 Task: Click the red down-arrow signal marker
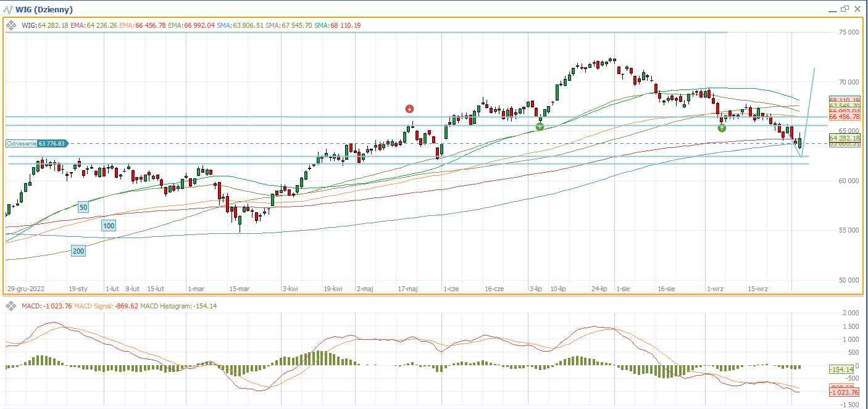click(x=409, y=109)
